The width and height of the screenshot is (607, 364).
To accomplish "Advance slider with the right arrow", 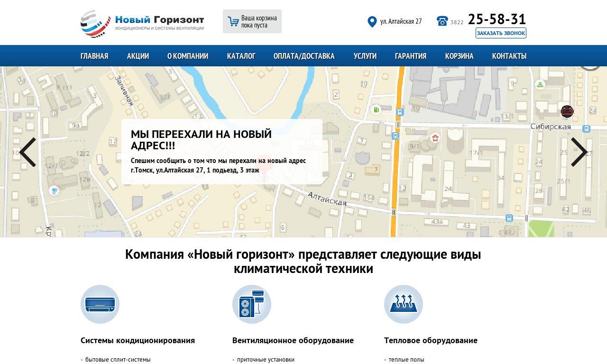I will pyautogui.click(x=579, y=152).
